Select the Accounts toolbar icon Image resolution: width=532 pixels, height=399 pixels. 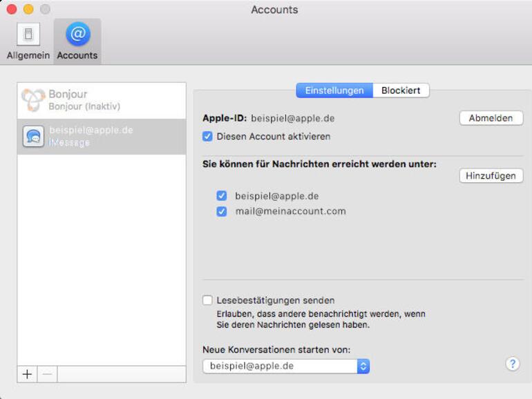pyautogui.click(x=77, y=41)
